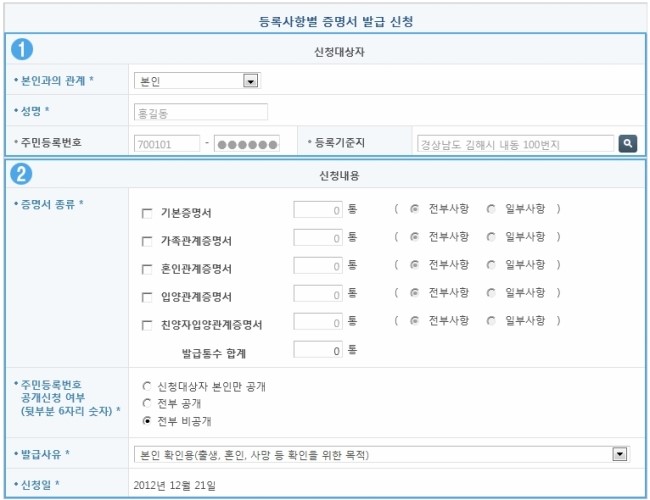Click the search icon next to 등록기준지 field
This screenshot has width=650, height=500.
click(627, 143)
